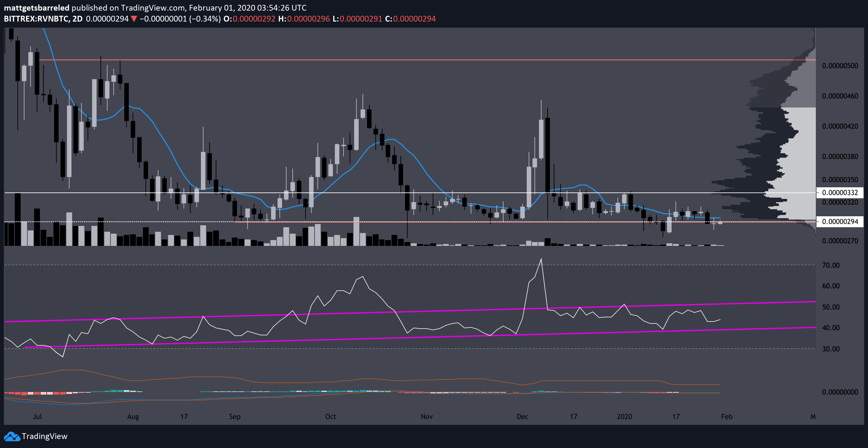Click the 0.00000460 price axis label
This screenshot has height=448, width=868.
[840, 96]
